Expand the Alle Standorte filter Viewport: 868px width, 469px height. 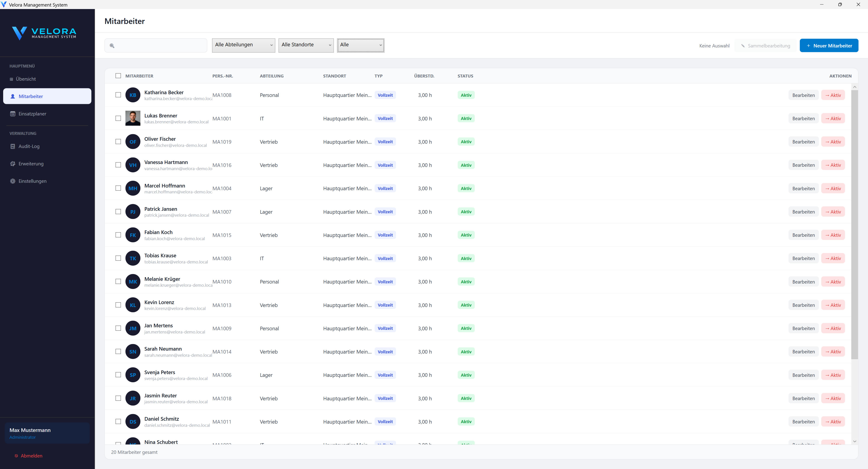[x=306, y=45]
